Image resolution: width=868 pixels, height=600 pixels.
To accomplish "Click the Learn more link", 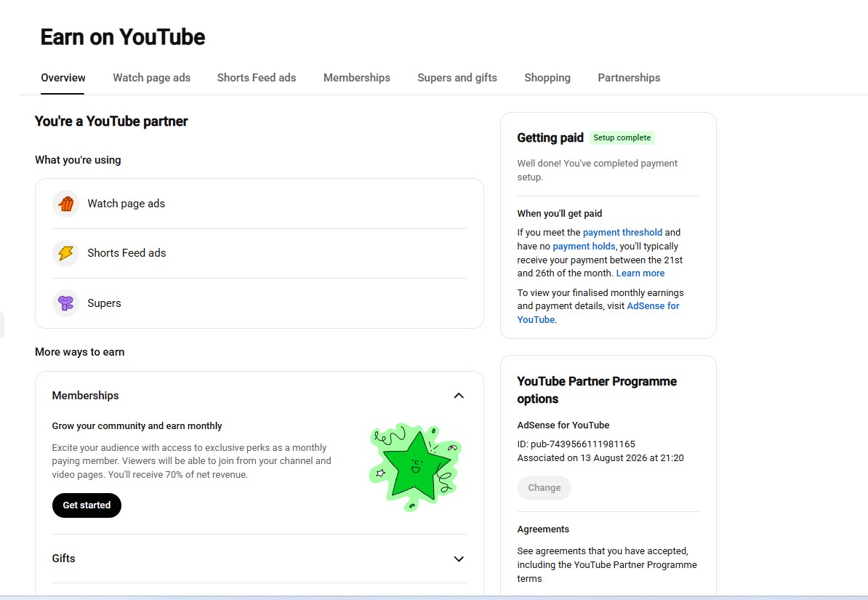I will [x=640, y=273].
